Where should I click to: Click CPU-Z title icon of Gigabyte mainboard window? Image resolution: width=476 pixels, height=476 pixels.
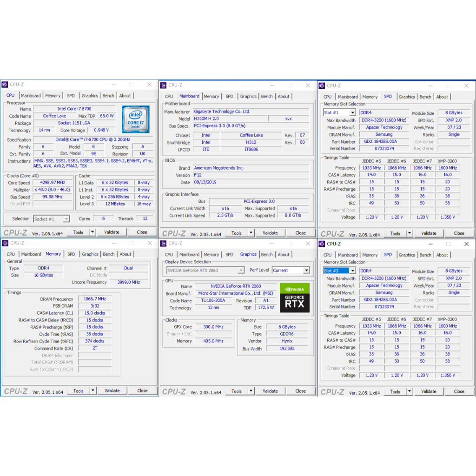pos(163,85)
